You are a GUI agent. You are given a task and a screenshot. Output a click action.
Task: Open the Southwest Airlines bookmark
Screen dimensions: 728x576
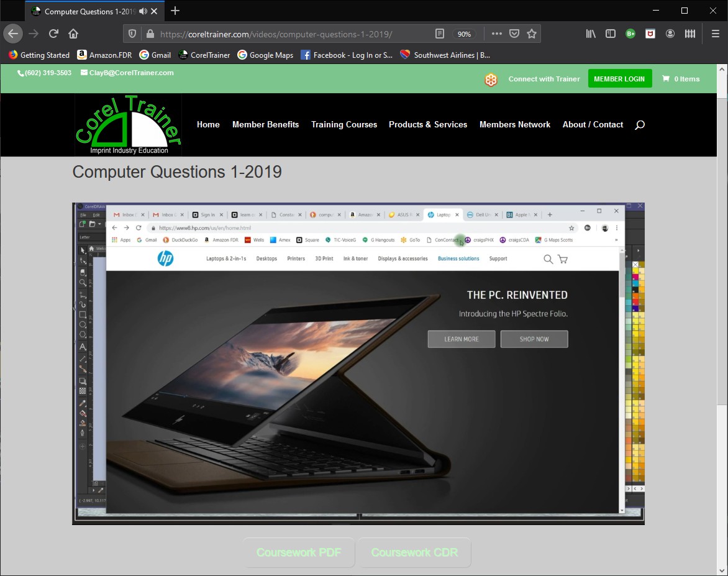pos(445,55)
